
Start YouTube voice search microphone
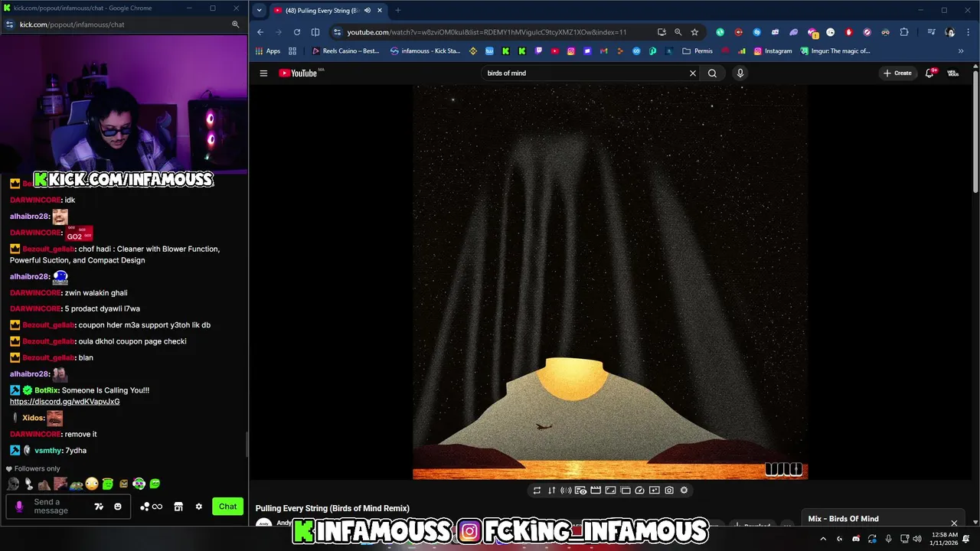pyautogui.click(x=740, y=73)
